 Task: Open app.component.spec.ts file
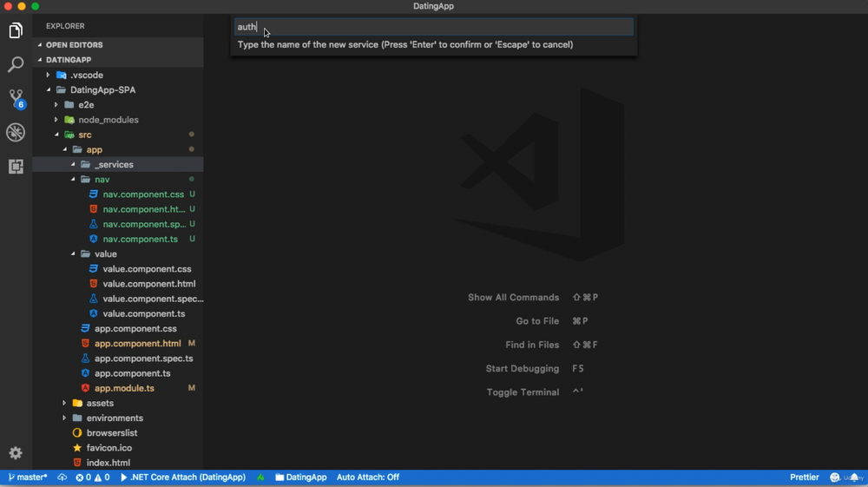118,359
